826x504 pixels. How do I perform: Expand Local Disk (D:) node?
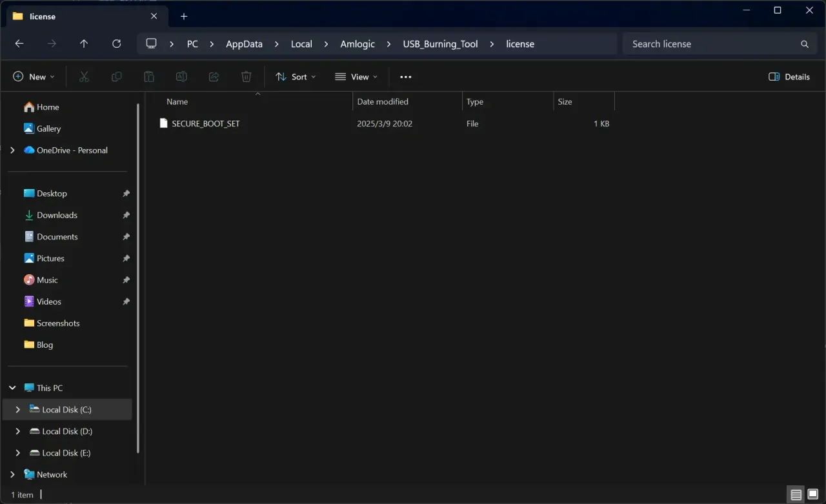tap(17, 431)
